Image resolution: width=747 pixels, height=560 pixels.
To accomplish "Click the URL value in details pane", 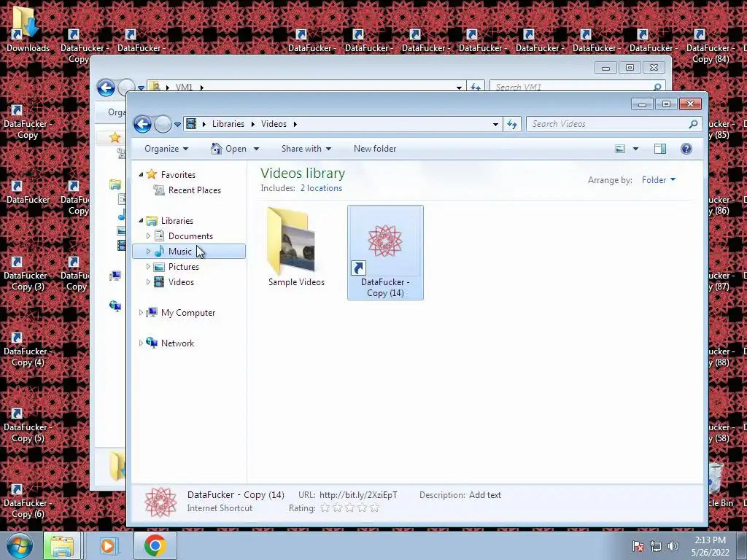I will pos(358,495).
